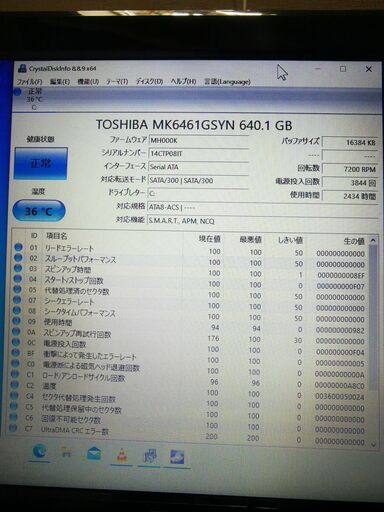Click the 正常 health status button
The height and width of the screenshot is (512, 384).
tap(41, 163)
